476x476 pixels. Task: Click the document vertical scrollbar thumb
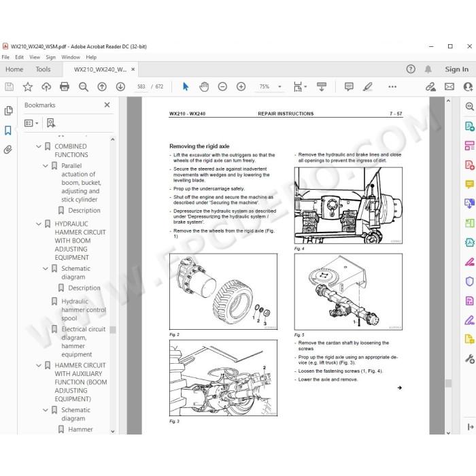(x=448, y=383)
